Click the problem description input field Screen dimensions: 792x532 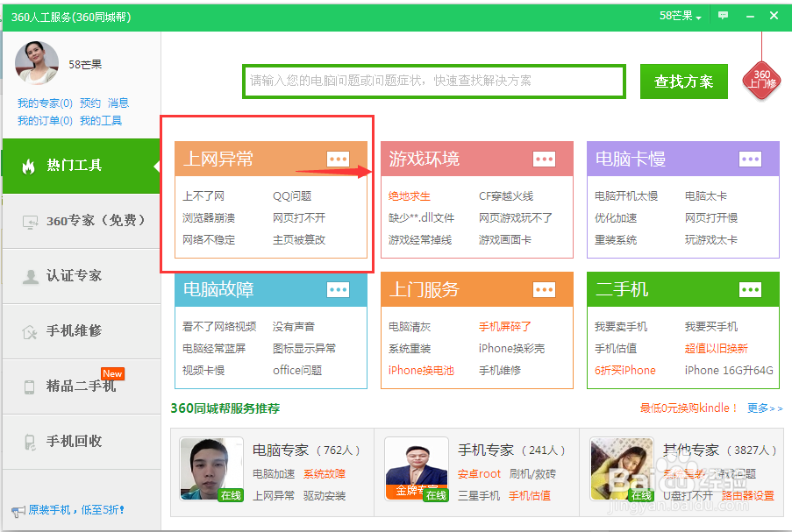pos(433,82)
